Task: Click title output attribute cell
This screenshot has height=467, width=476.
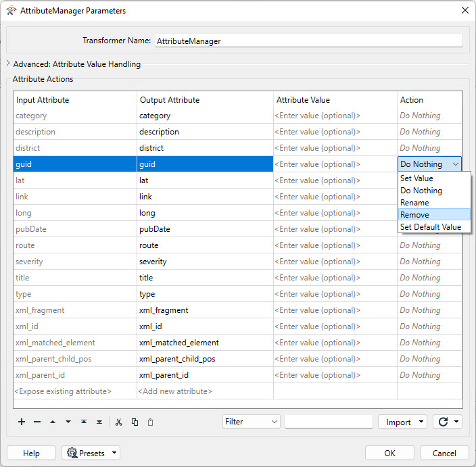Action: click(205, 278)
